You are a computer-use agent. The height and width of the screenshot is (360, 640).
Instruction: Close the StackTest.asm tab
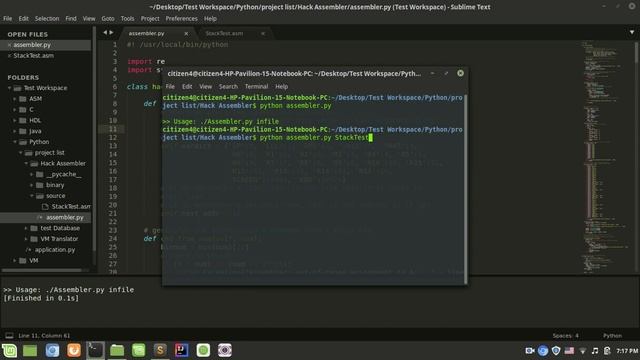click(263, 33)
